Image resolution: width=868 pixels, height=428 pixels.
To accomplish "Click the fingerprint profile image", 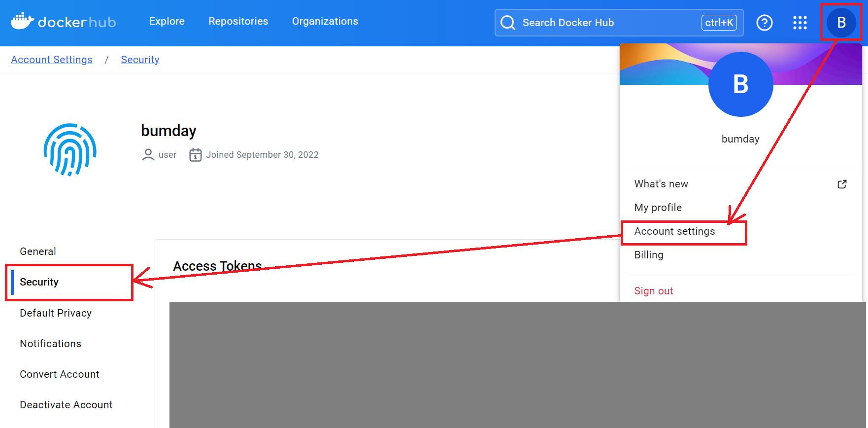I will (70, 149).
